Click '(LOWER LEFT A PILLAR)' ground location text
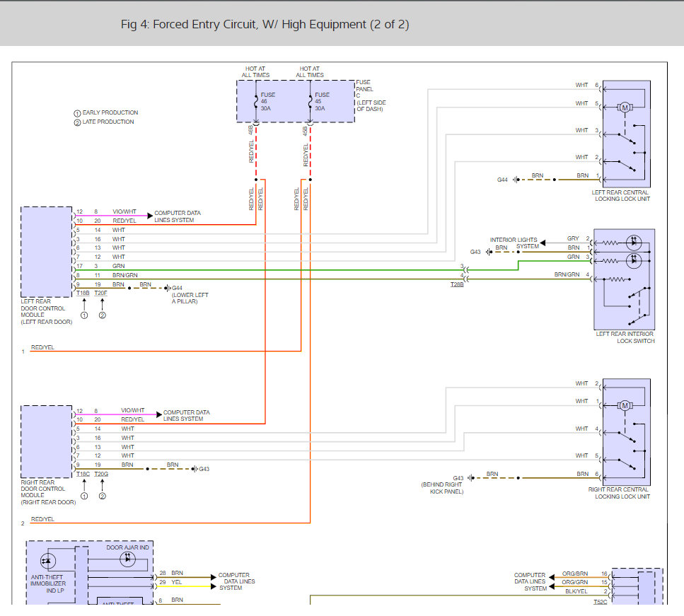The image size is (684, 616). 190,298
